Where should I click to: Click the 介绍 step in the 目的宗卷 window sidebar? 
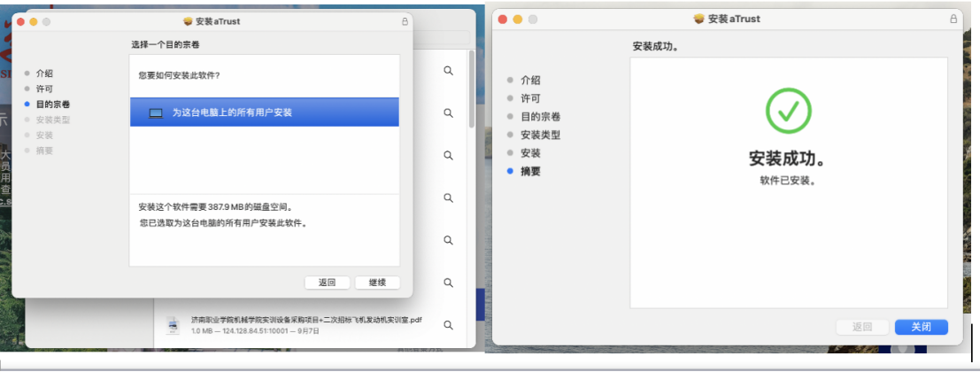[x=44, y=74]
